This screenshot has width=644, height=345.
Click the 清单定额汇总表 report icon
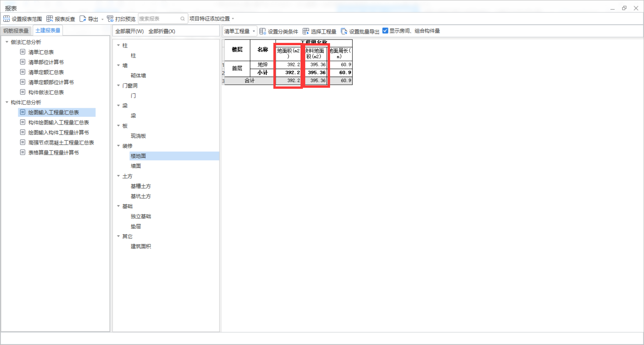[x=22, y=72]
